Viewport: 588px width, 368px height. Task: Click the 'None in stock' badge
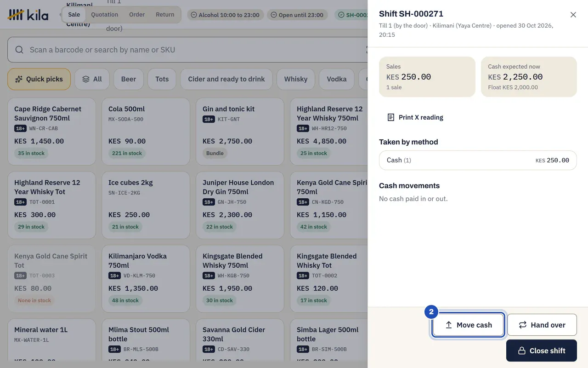(x=34, y=300)
